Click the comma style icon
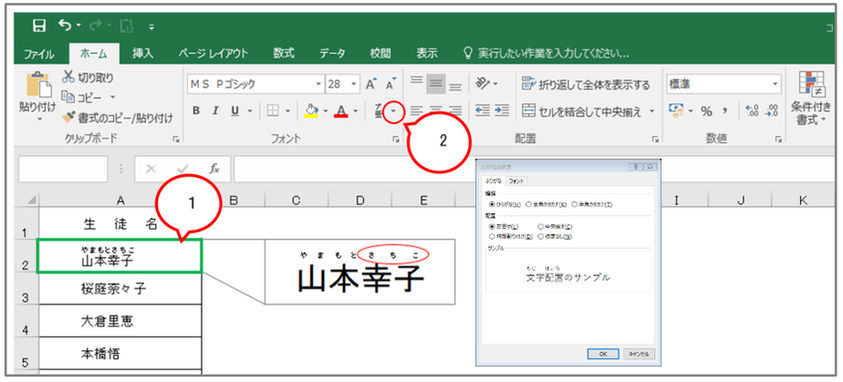This screenshot has height=382, width=843. (726, 111)
